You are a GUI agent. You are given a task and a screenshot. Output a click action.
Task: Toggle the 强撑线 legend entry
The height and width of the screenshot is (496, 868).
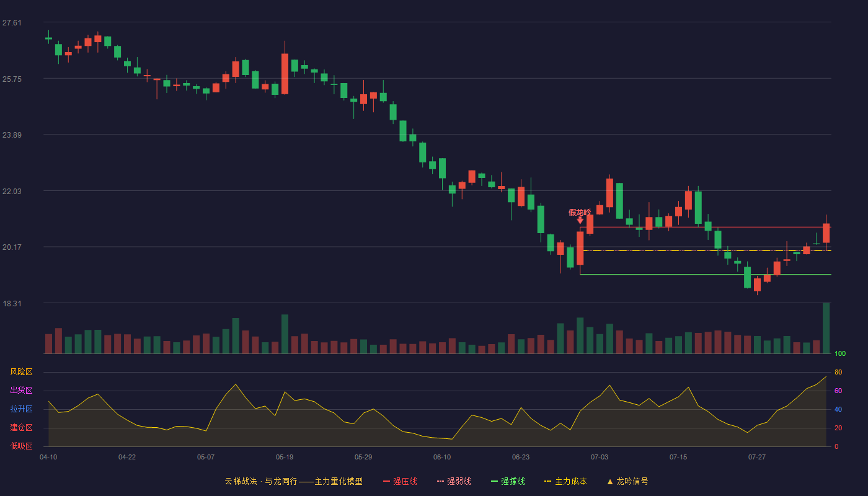point(508,481)
